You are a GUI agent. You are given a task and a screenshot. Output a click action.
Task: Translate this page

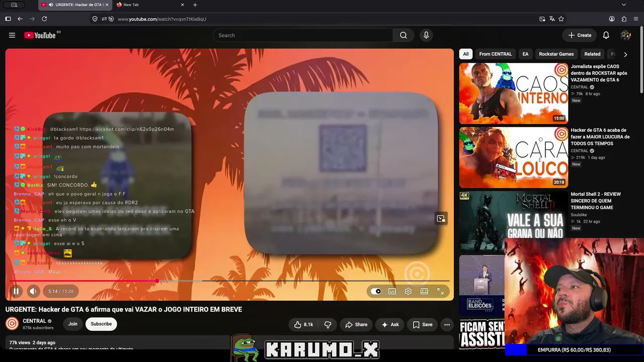click(552, 19)
